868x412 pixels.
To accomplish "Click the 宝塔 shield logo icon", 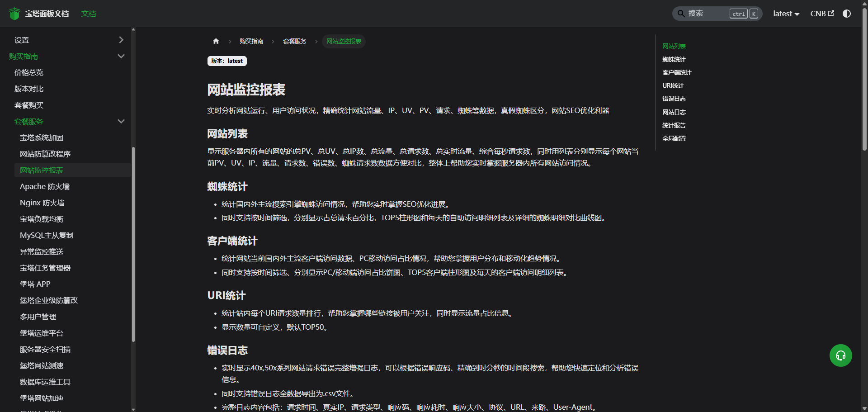I will [x=14, y=14].
